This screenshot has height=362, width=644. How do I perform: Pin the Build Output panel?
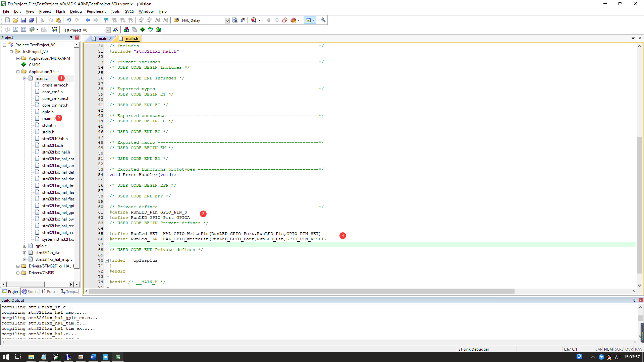634,300
